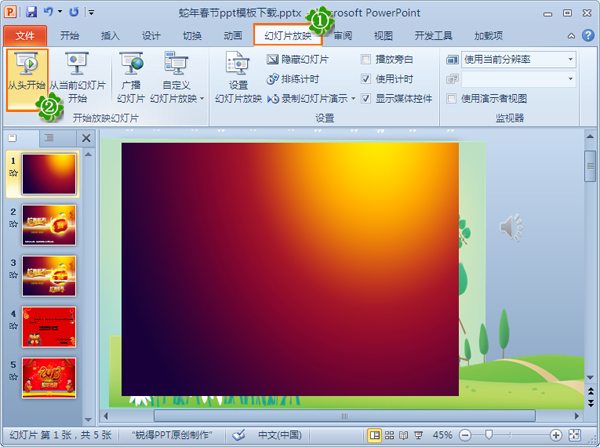Screen dimensions: 600x447
Task: Start slideshow from current slide (从当前幻灯片开始)
Action: [77, 78]
